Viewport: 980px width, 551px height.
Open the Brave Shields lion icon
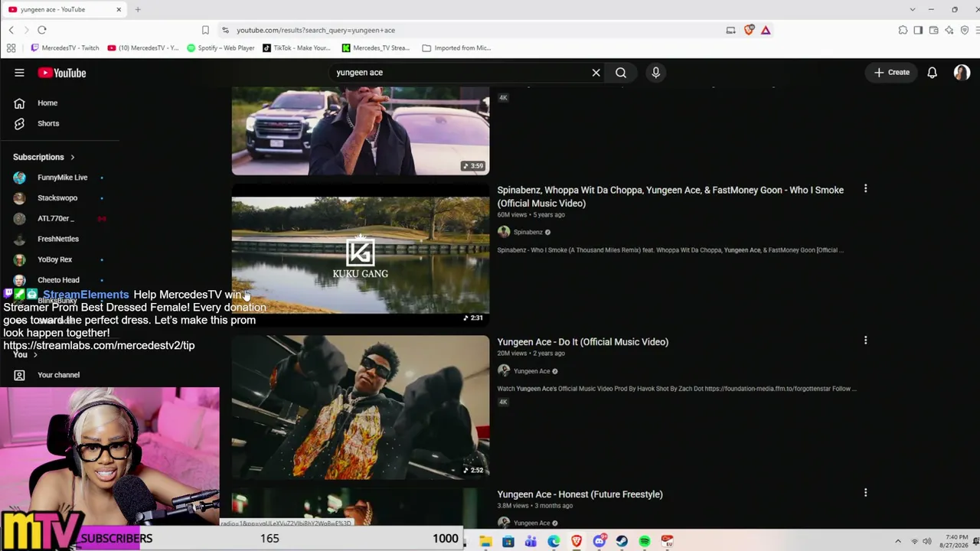[749, 30]
